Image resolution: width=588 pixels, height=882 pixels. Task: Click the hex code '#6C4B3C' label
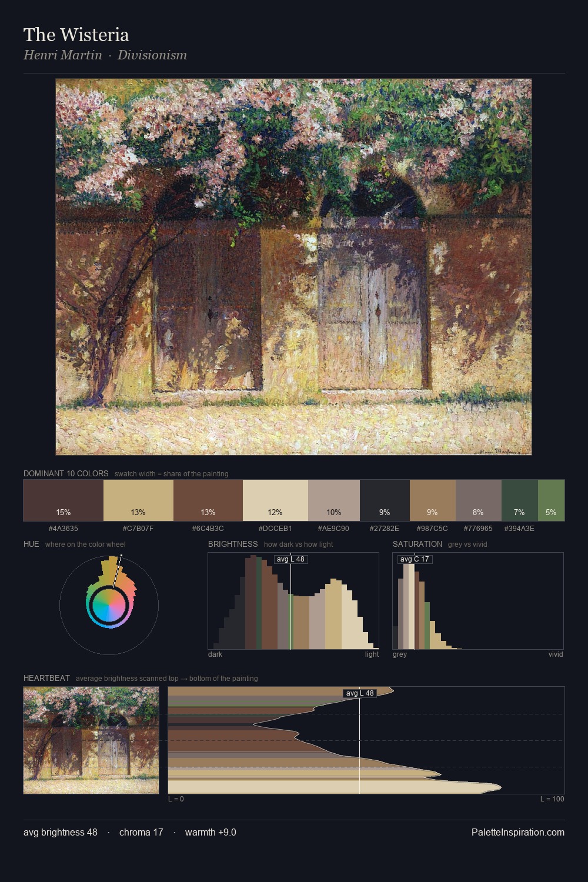pyautogui.click(x=208, y=529)
